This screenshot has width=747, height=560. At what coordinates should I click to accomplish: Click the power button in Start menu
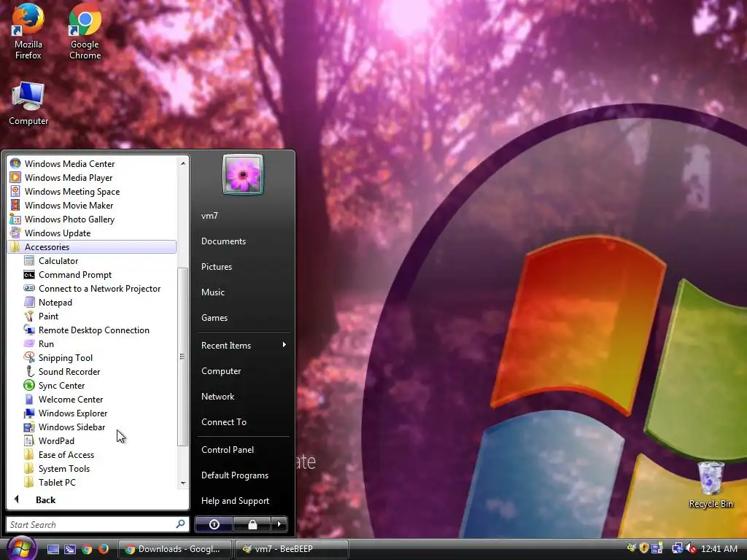click(214, 524)
